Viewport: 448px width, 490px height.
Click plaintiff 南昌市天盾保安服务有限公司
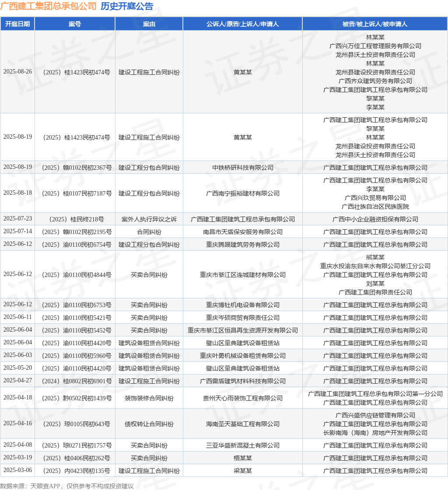pos(243,232)
